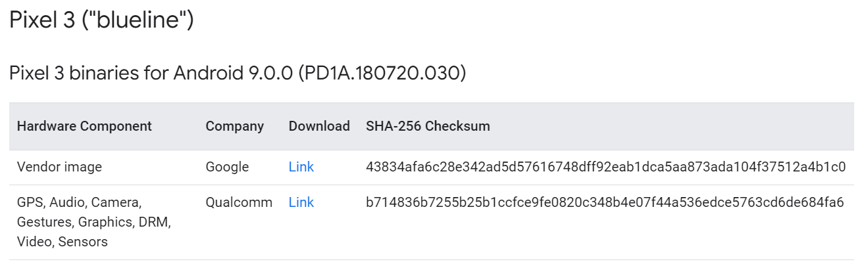Image resolution: width=868 pixels, height=268 pixels.
Task: Select the Download column header
Action: point(319,126)
